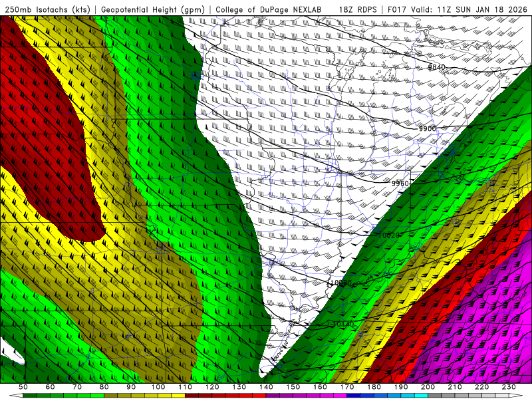Click the 130 value on the color scale
The image size is (532, 399).
click(239, 387)
